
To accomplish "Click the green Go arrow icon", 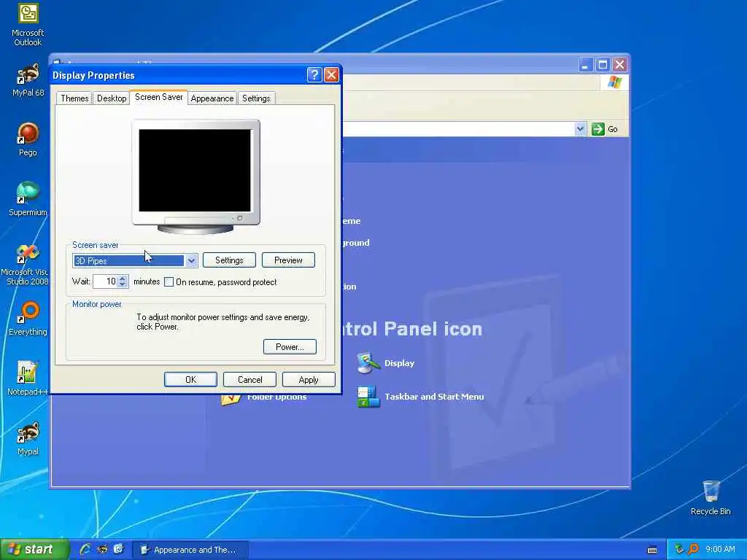I will click(x=597, y=129).
